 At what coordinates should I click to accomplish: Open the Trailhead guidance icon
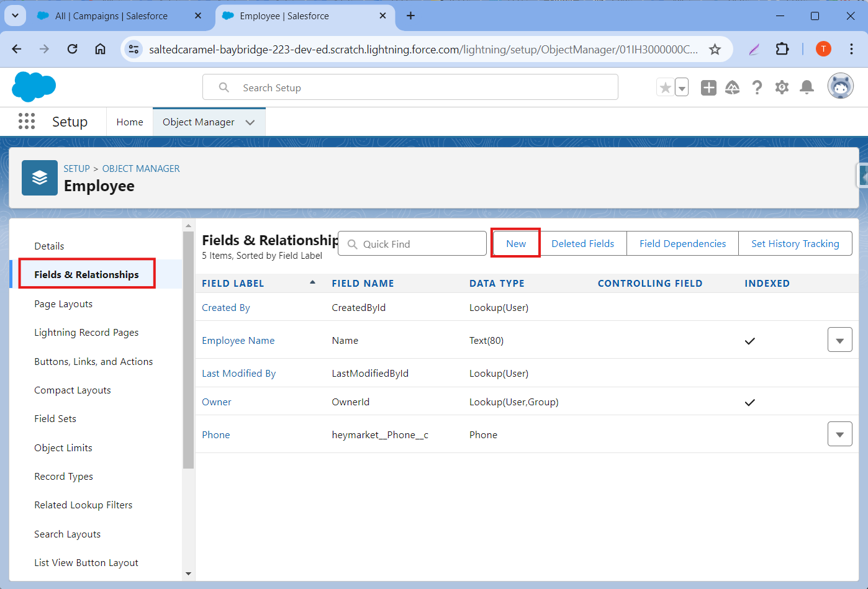[x=733, y=88]
